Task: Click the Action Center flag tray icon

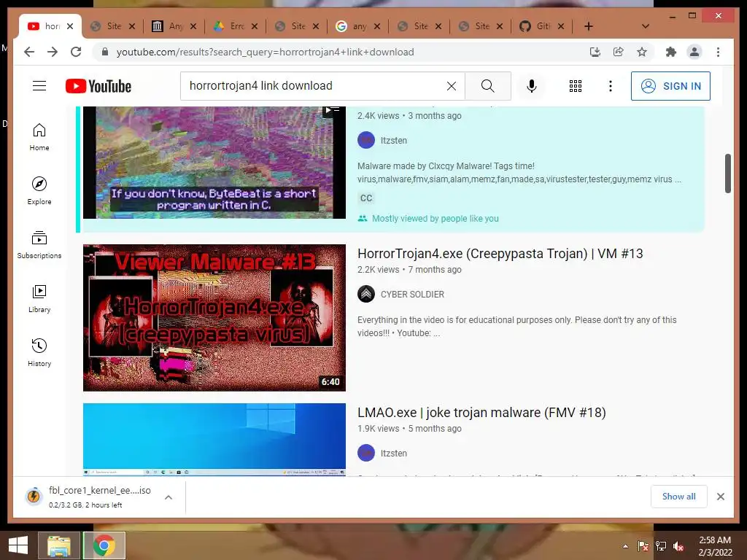Action: pyautogui.click(x=643, y=546)
